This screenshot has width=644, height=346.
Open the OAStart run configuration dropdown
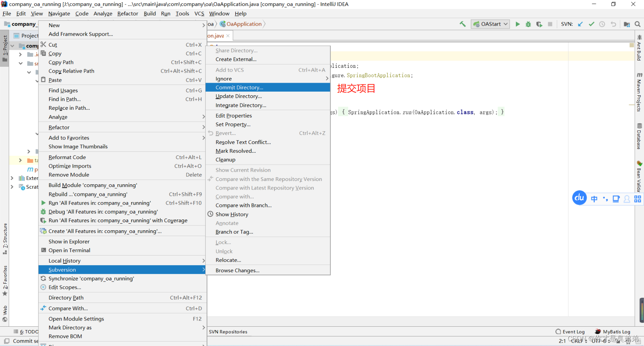[x=491, y=24]
